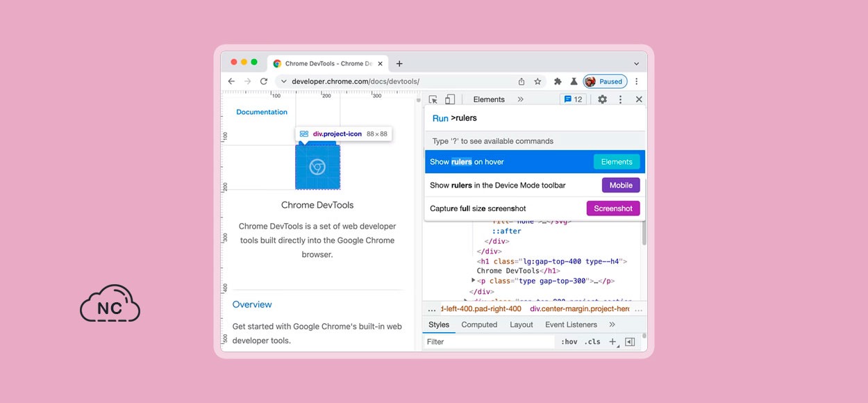The height and width of the screenshot is (403, 868).
Task: Click the pad-right-400 breadcrumb item
Action: tap(481, 309)
